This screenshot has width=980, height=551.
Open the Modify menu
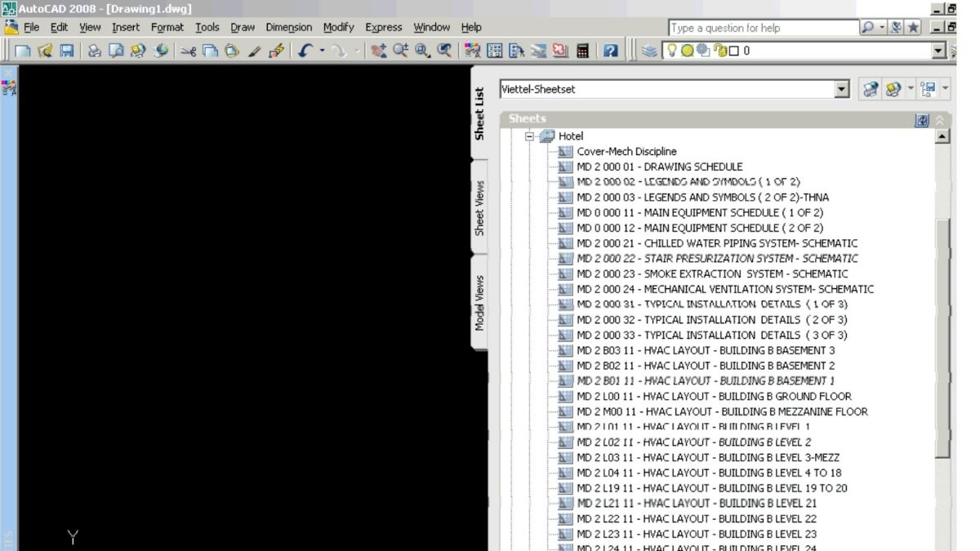pyautogui.click(x=338, y=27)
